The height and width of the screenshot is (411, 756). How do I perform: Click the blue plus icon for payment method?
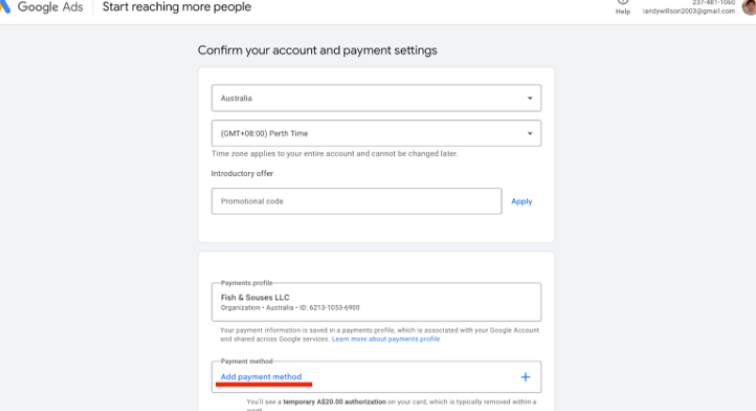(x=525, y=376)
